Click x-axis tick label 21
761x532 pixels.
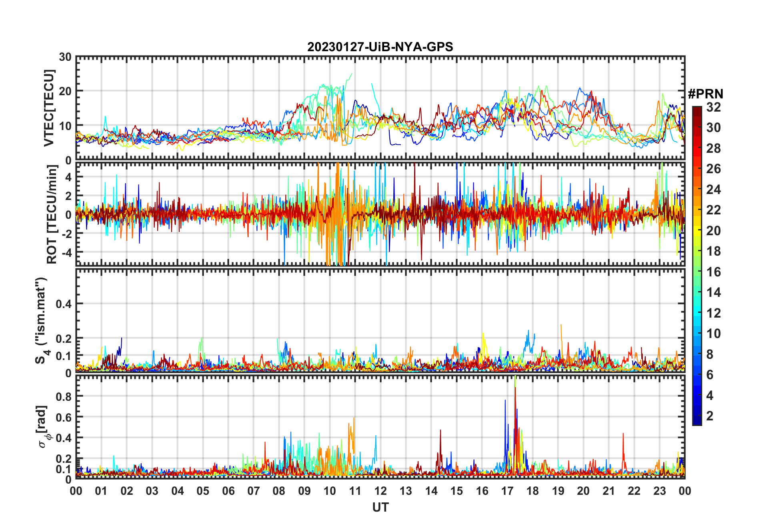coord(609,491)
